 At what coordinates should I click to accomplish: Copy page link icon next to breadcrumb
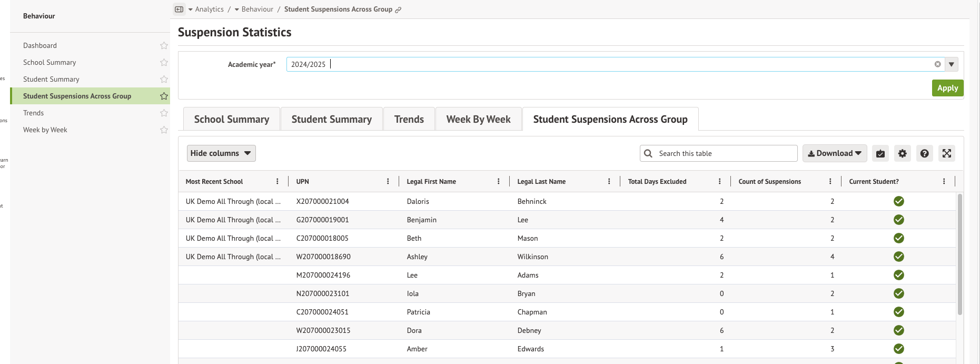point(398,9)
